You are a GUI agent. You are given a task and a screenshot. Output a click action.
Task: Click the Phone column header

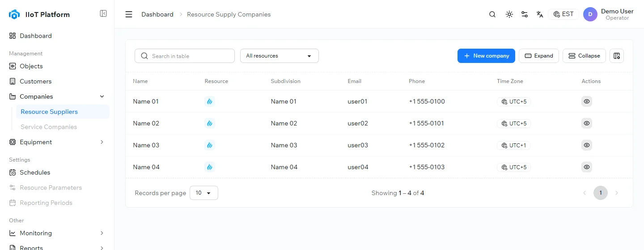tap(417, 81)
